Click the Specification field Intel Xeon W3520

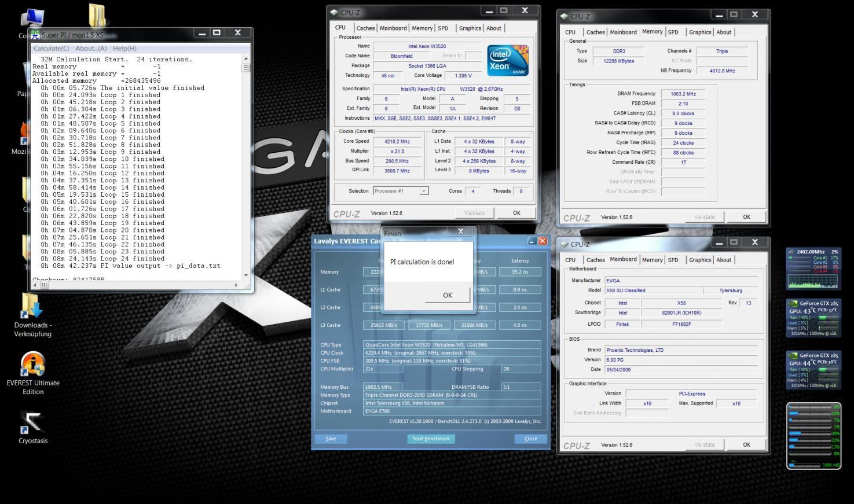(451, 89)
